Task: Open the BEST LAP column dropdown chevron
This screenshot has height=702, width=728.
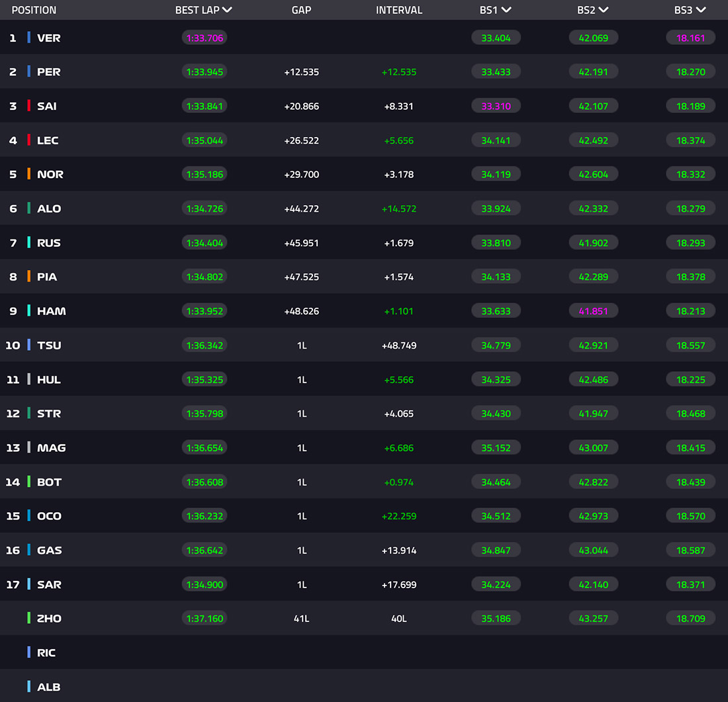Action: 227,10
